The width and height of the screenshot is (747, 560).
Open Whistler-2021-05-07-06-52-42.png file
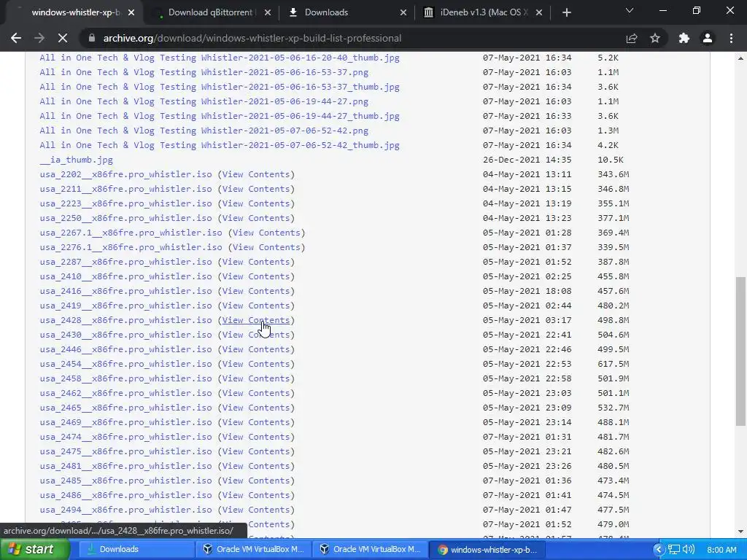point(204,131)
